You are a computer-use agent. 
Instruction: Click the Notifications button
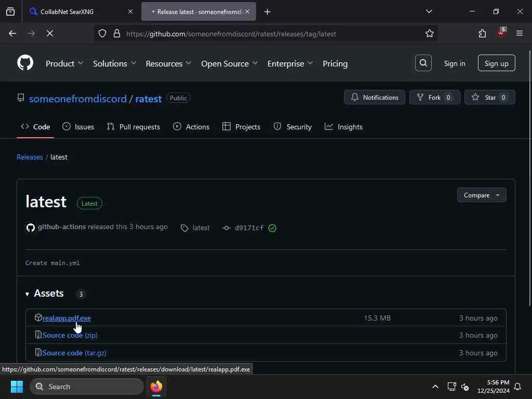(x=374, y=97)
